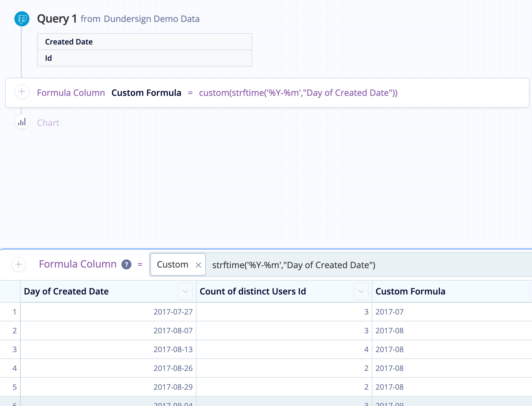Click the plus icon beside pipeline Formula Column
532x406 pixels.
pos(22,92)
